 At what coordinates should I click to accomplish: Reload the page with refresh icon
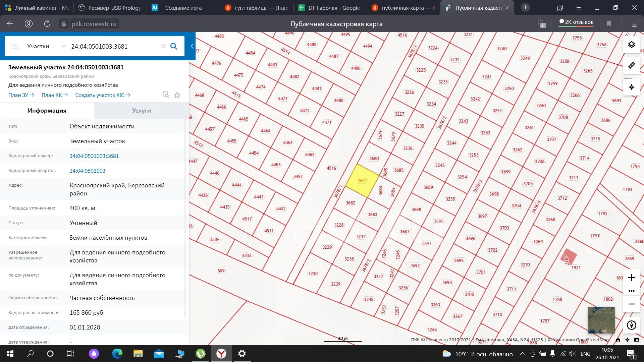click(x=47, y=23)
